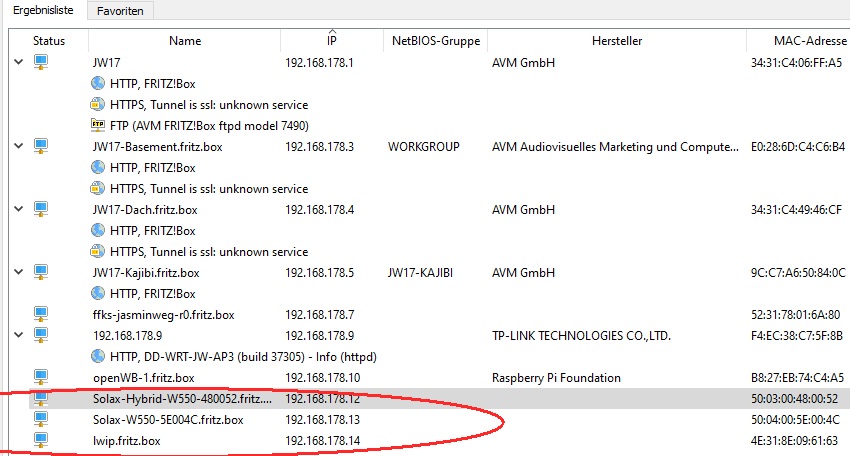Click the FTP icon for FRITZ!Box ftpd
Screen dimensions: 850x456
pyautogui.click(x=98, y=125)
